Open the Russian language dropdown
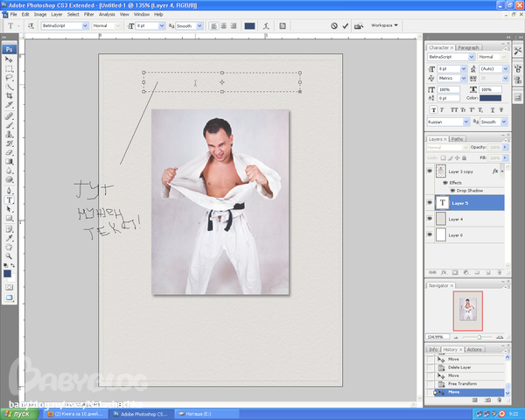The height and width of the screenshot is (420, 525). pos(465,122)
